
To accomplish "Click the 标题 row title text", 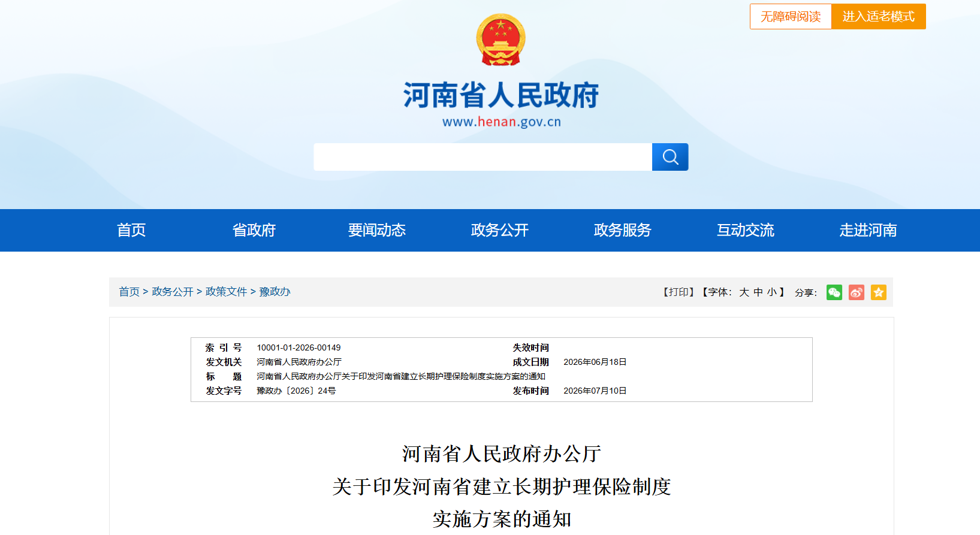I will pyautogui.click(x=401, y=376).
